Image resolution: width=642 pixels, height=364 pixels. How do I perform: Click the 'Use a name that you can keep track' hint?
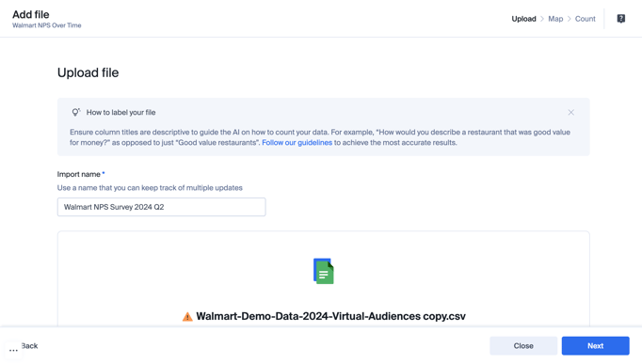point(150,188)
